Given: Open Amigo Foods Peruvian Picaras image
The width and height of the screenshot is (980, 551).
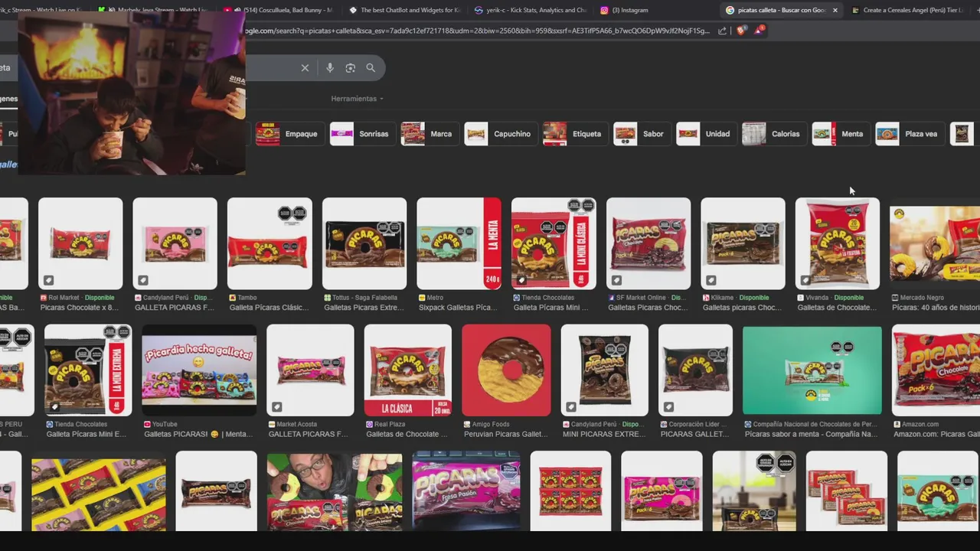Looking at the screenshot, I should pos(506,370).
